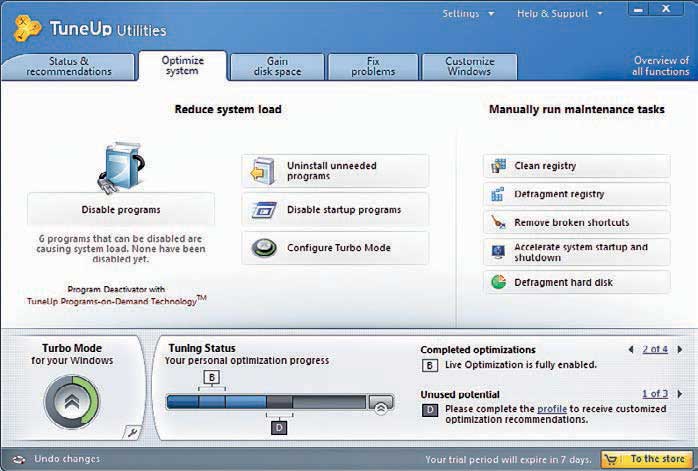Open the 1 of 3 link
The image size is (698, 471).
pos(655,394)
